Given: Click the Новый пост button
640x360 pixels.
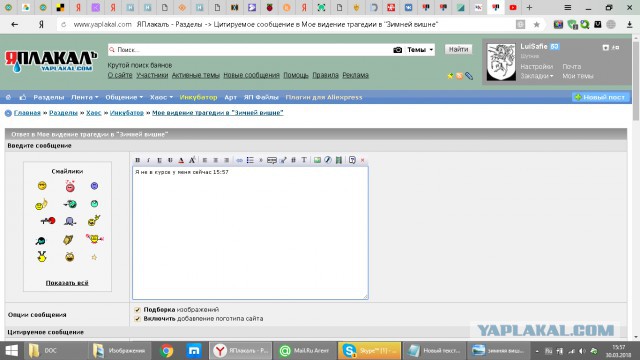Looking at the screenshot, I should (x=601, y=97).
